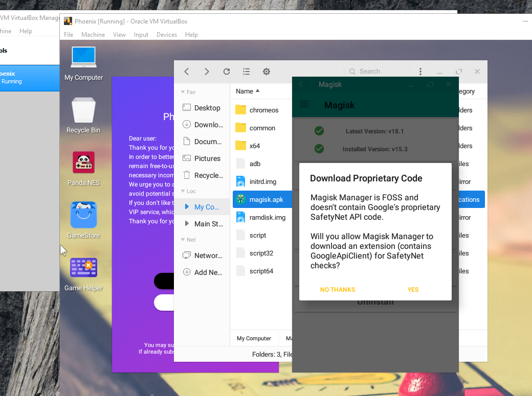Viewport: 532px width, 396px height.
Task: Select the common folder
Action: 262,128
